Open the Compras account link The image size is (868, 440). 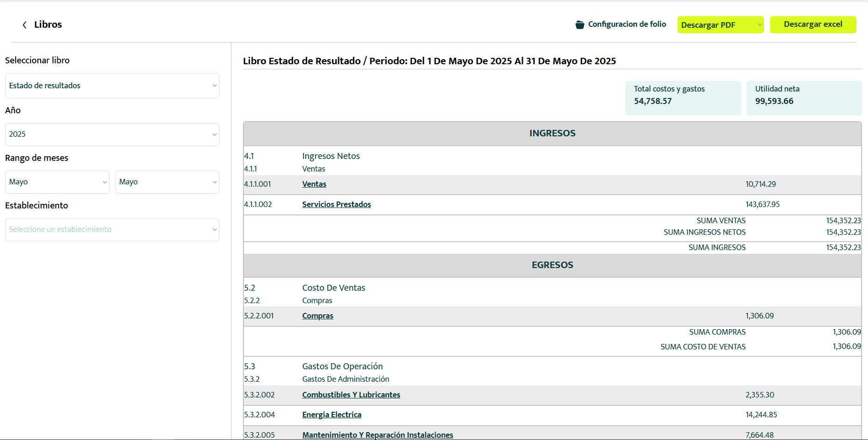317,316
